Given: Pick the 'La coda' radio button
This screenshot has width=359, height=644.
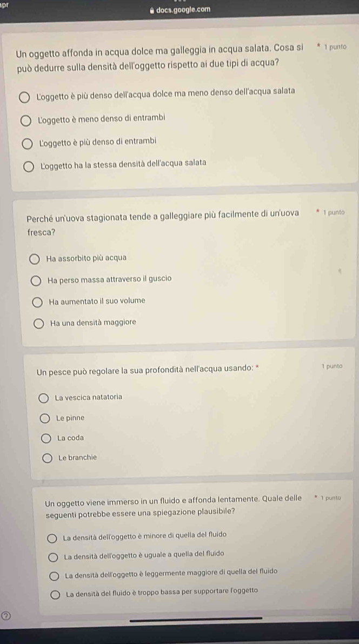Looking at the screenshot, I should click(x=47, y=438).
